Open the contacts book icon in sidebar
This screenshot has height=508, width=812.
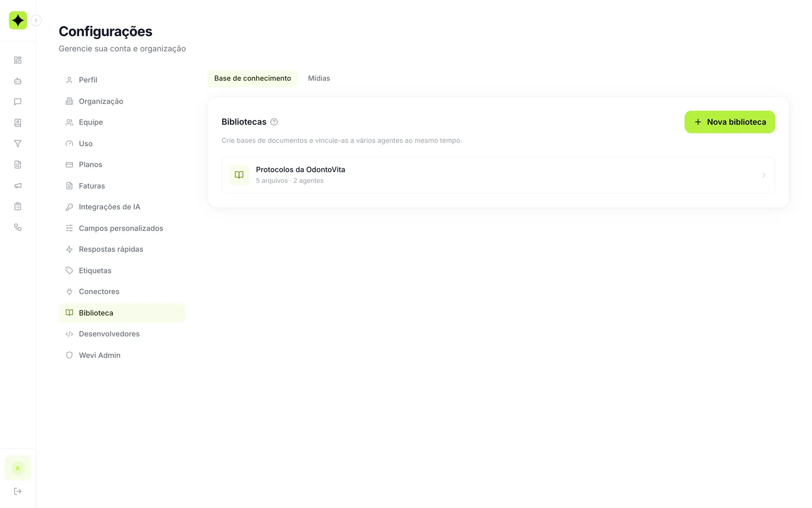18,122
